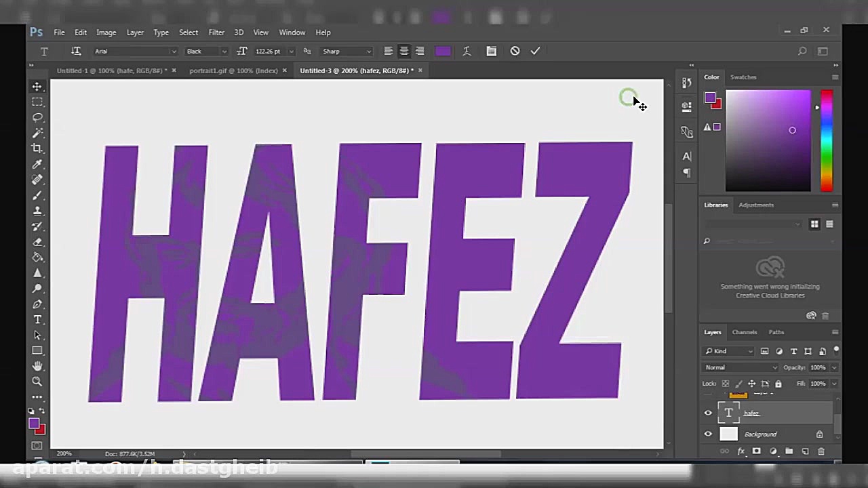868x488 pixels.
Task: Select the Move tool
Action: pos(37,87)
